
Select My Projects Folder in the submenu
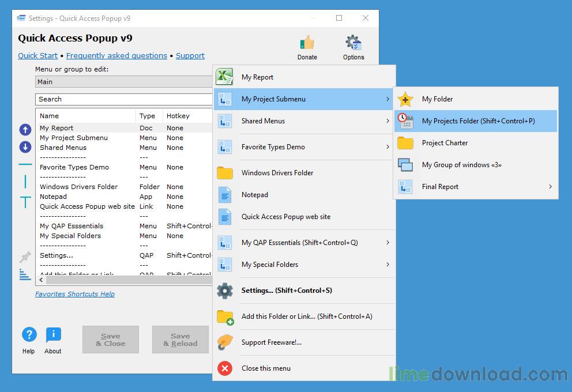pos(477,121)
